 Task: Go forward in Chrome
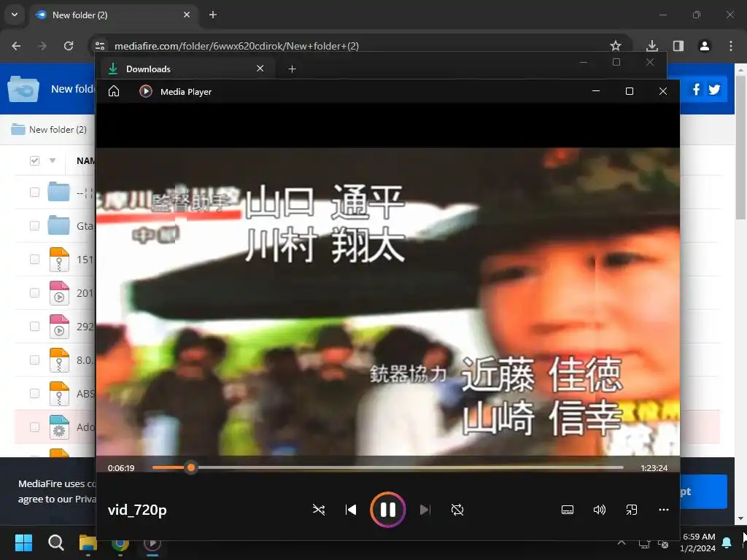point(42,46)
